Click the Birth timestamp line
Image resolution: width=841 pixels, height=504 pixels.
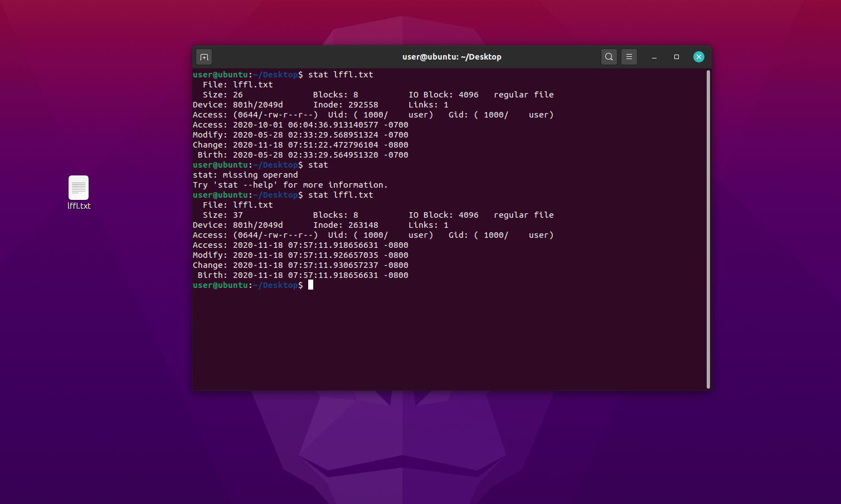click(x=300, y=275)
